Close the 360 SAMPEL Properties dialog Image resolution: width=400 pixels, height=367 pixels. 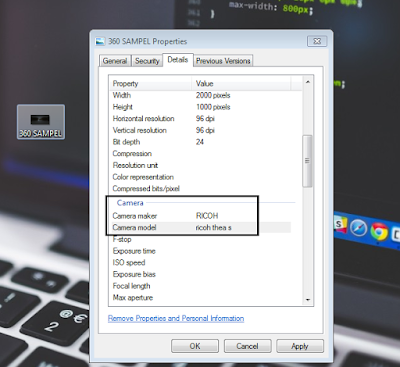(317, 41)
